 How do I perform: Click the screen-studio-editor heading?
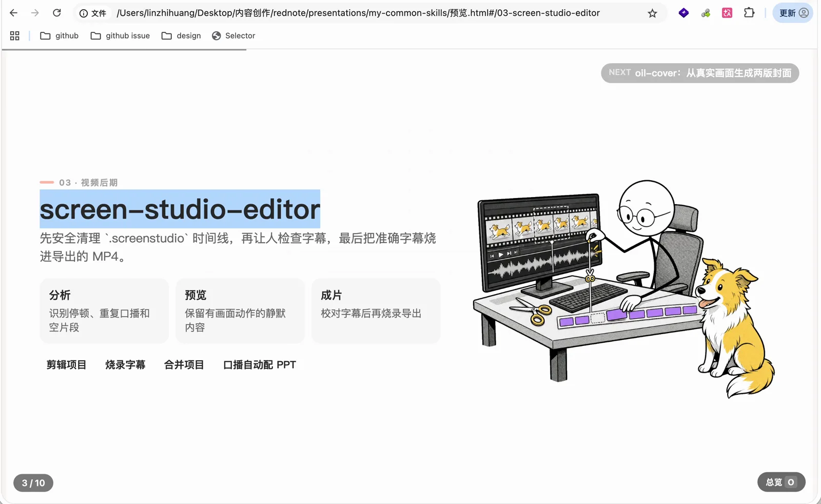coord(180,209)
